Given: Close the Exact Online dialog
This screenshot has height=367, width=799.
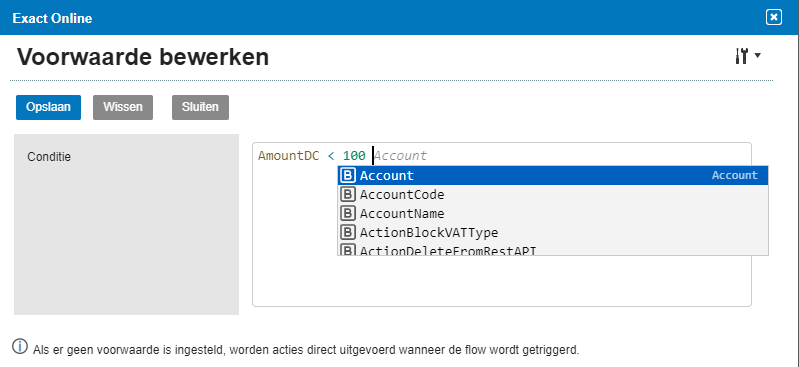Looking at the screenshot, I should click(774, 18).
